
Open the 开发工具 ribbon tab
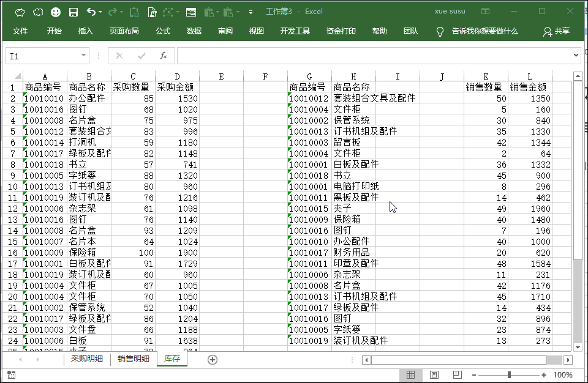coord(295,31)
